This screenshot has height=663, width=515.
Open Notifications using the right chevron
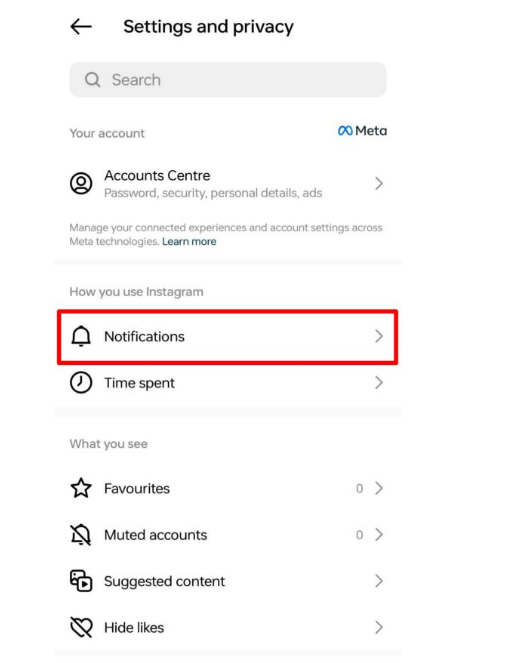[x=379, y=337]
